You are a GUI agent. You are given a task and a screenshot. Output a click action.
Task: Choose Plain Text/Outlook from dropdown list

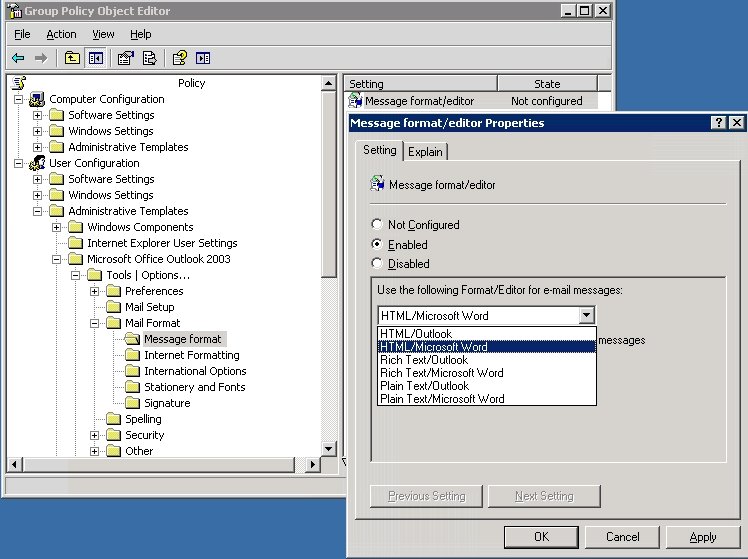487,385
